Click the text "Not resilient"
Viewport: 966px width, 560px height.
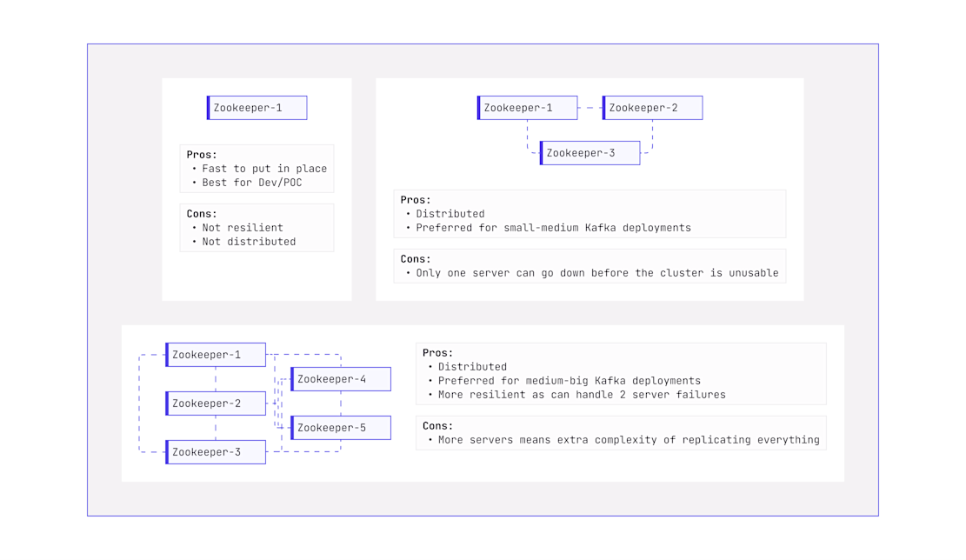pyautogui.click(x=243, y=227)
